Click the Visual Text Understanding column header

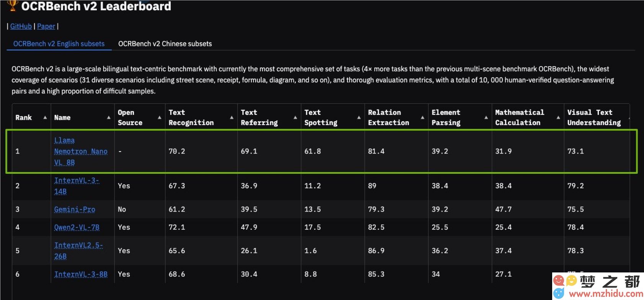pyautogui.click(x=594, y=117)
